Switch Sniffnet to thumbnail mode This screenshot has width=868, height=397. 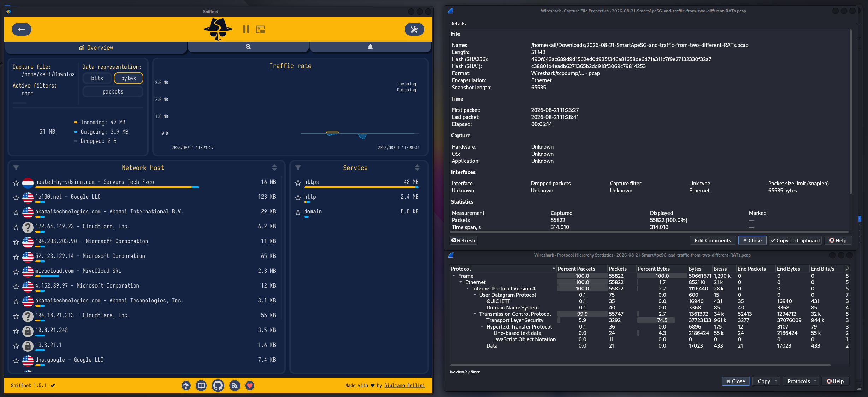pos(260,29)
